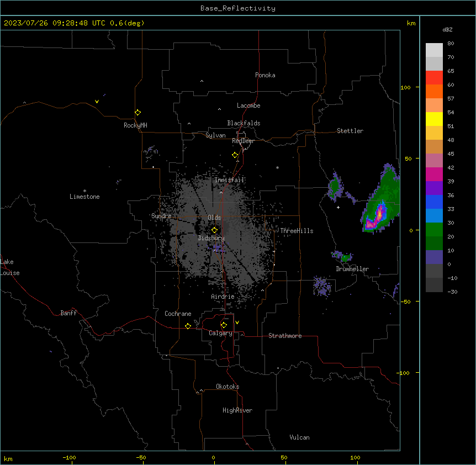Click the -30 value in the dBZ legend
Screen dimensions: 476x465
click(452, 292)
